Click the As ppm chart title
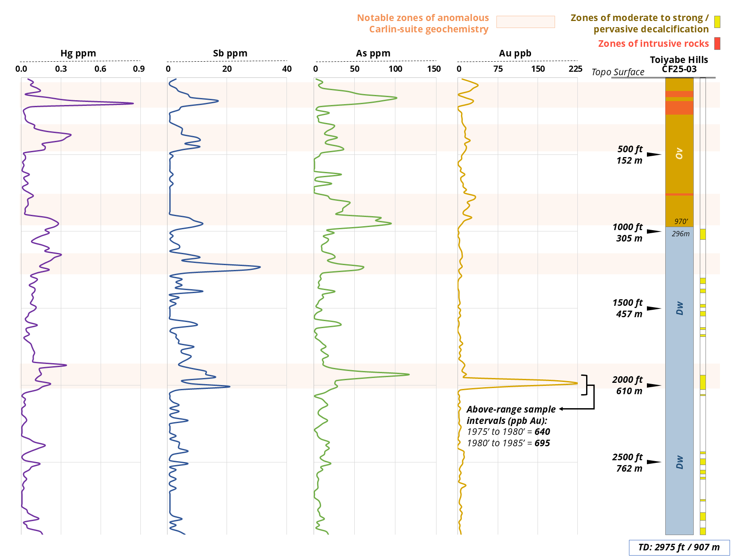The width and height of the screenshot is (744, 560). point(373,53)
